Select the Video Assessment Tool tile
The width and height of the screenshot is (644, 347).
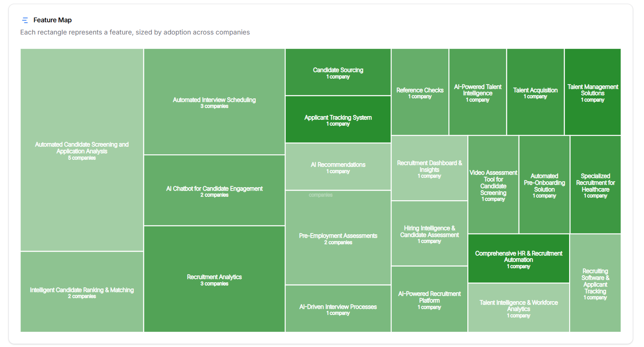click(x=493, y=185)
